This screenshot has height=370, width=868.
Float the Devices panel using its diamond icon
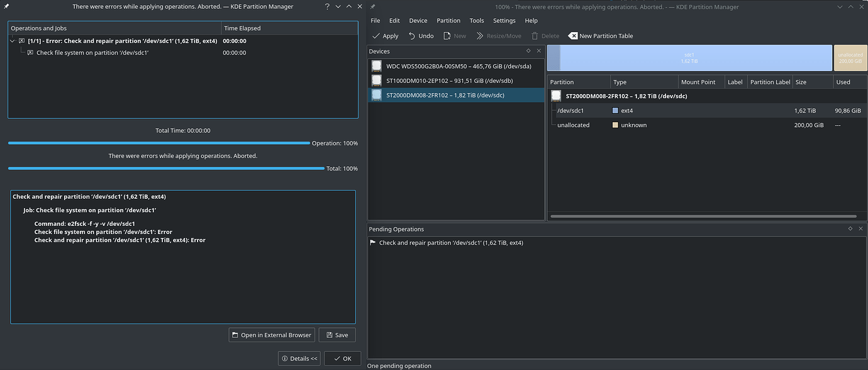click(x=528, y=50)
